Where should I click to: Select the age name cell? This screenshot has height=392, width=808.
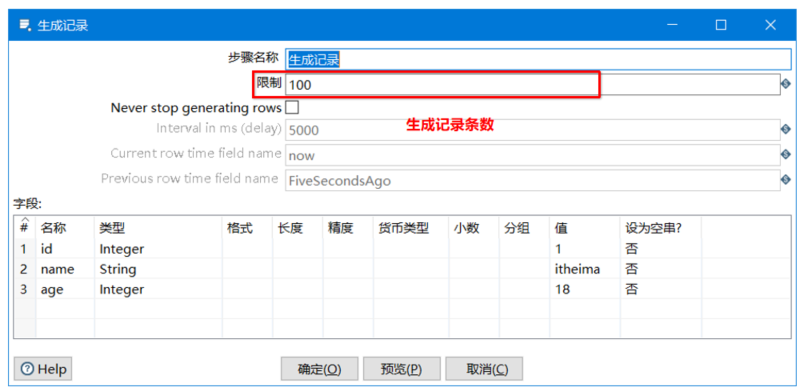pos(65,289)
